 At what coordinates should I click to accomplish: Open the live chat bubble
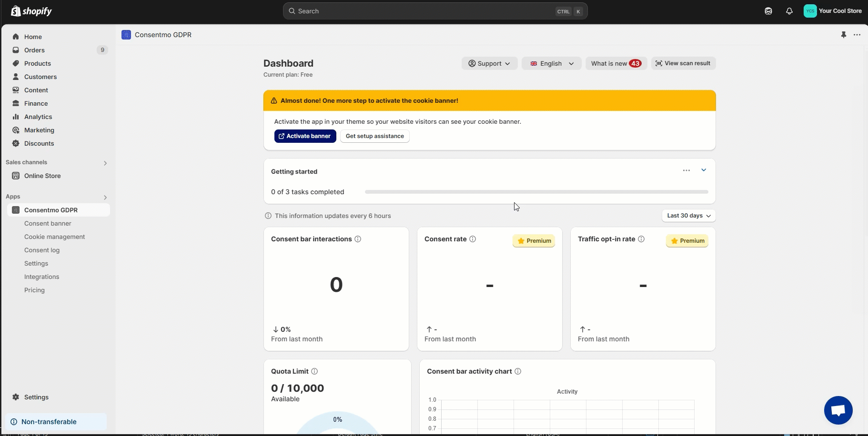(838, 410)
